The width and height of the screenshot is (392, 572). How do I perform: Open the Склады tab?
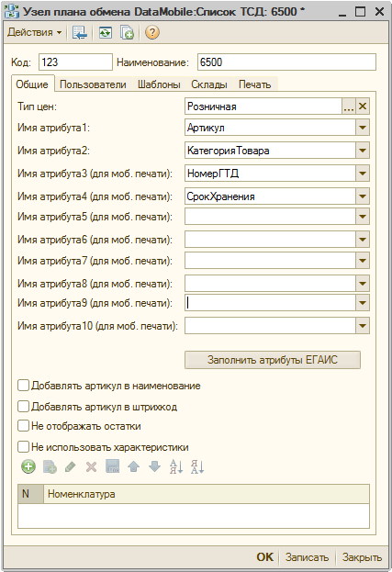coord(209,84)
